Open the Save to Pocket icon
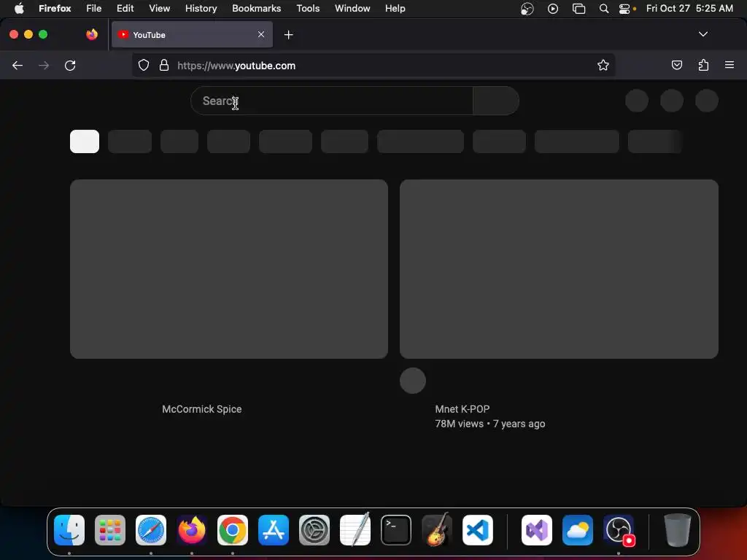The image size is (747, 560). click(x=676, y=65)
